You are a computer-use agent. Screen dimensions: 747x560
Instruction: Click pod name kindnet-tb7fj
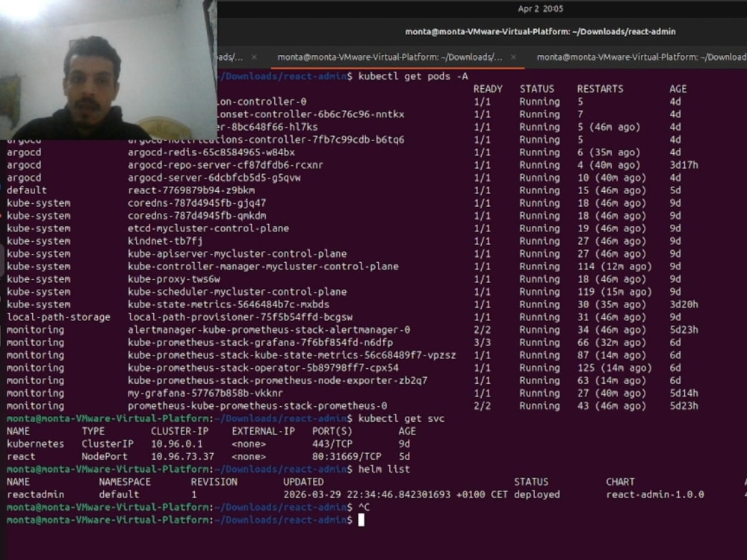tap(165, 241)
